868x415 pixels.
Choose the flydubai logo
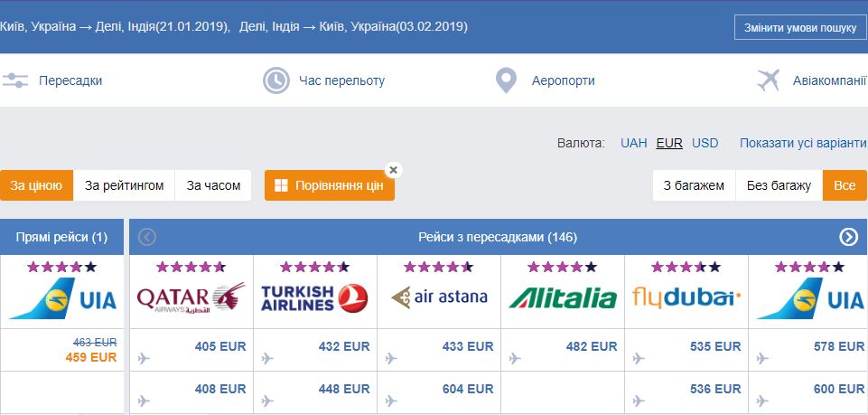686,298
